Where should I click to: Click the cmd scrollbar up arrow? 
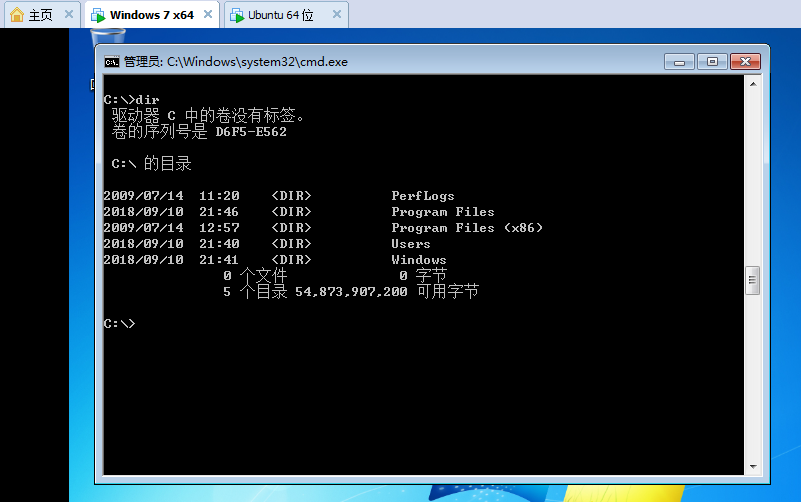click(753, 84)
